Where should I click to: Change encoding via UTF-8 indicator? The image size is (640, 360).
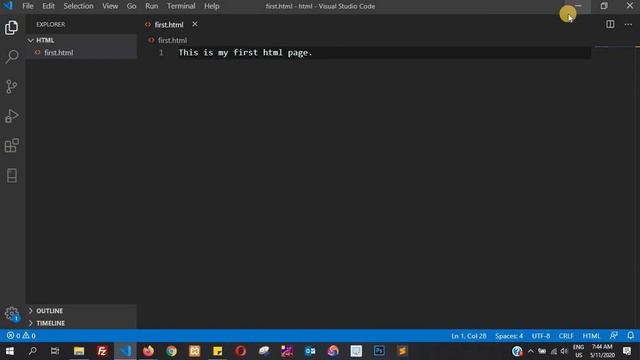(541, 336)
